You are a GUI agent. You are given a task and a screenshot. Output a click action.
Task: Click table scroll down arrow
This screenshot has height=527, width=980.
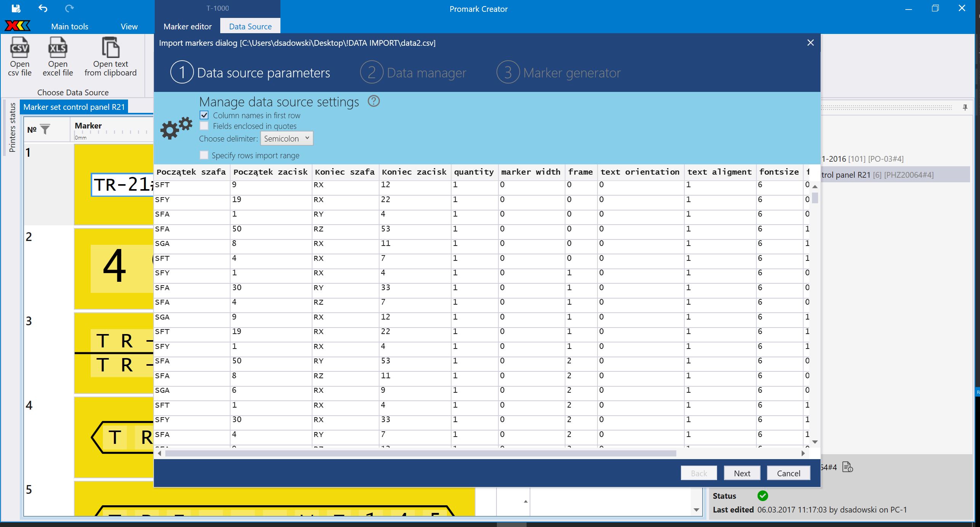815,442
